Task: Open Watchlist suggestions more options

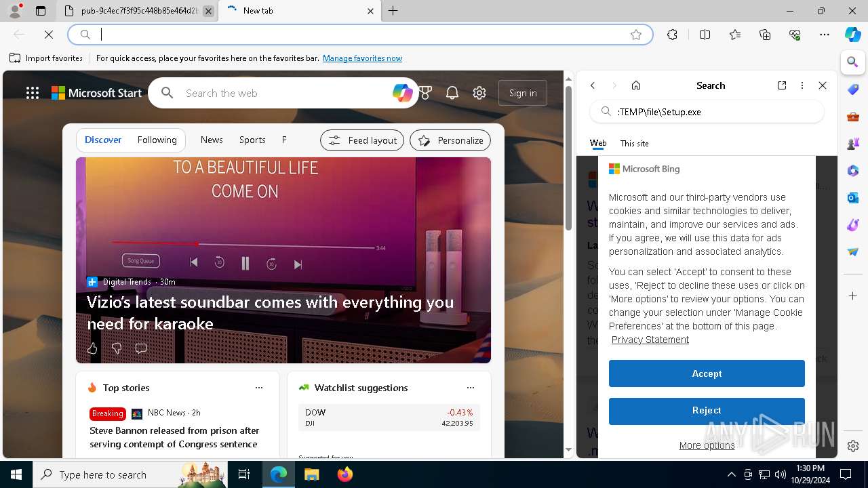Action: coord(471,388)
